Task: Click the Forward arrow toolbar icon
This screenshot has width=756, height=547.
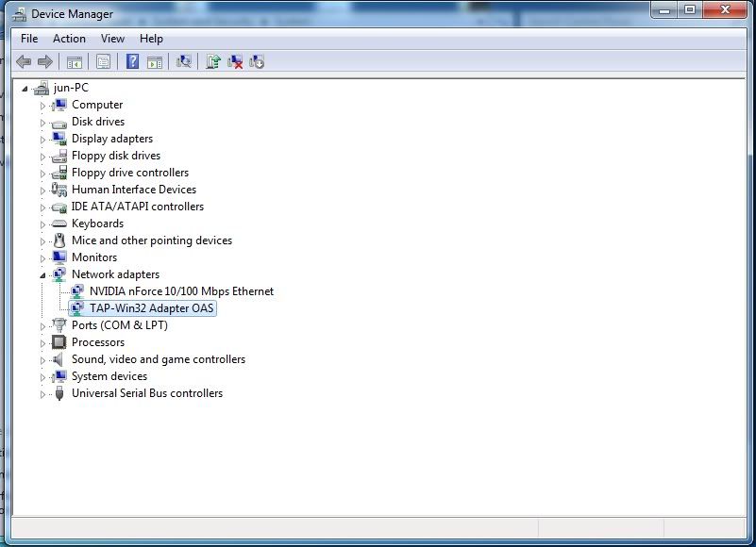Action: click(x=44, y=62)
